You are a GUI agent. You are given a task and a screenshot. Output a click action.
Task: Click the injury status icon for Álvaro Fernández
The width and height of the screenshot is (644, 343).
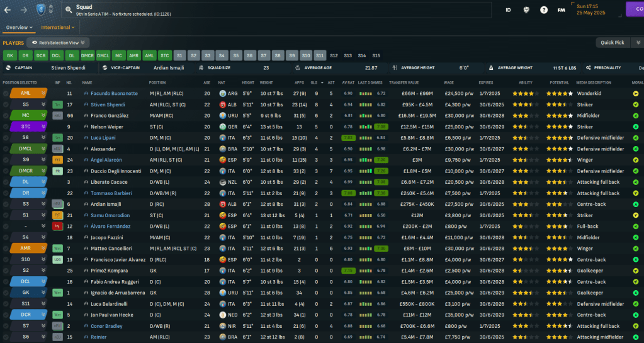pos(57,226)
